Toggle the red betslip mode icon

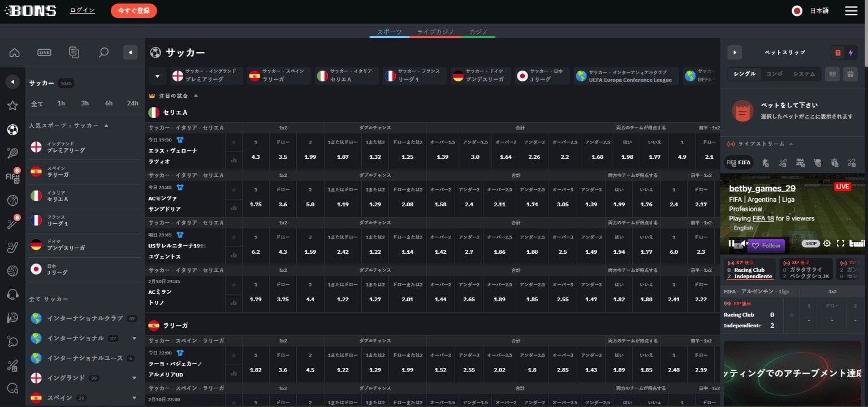click(837, 53)
